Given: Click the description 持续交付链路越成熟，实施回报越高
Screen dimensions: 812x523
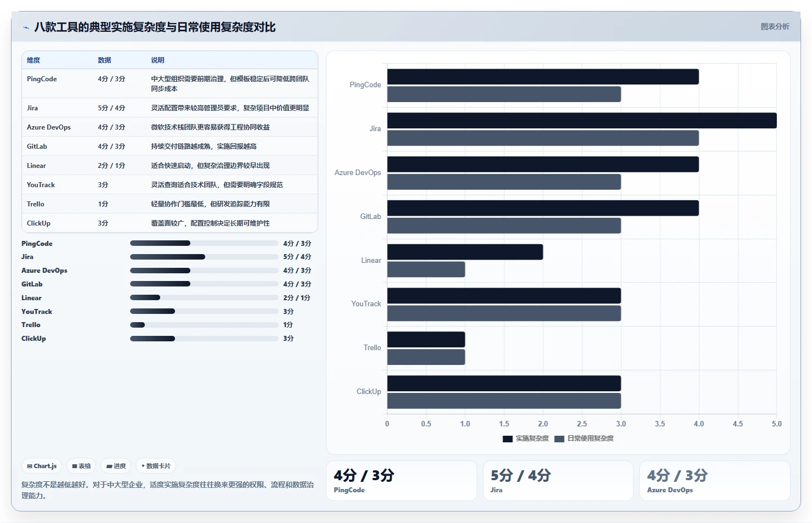Looking at the screenshot, I should click(204, 147).
